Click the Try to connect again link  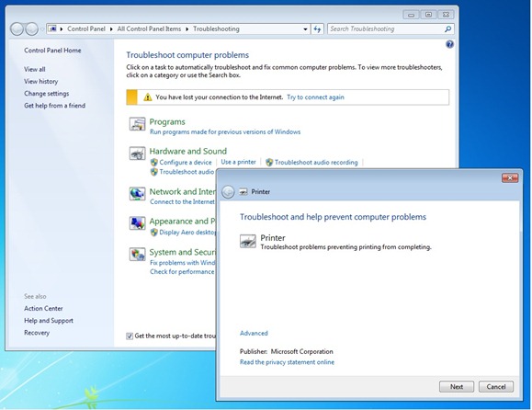315,97
